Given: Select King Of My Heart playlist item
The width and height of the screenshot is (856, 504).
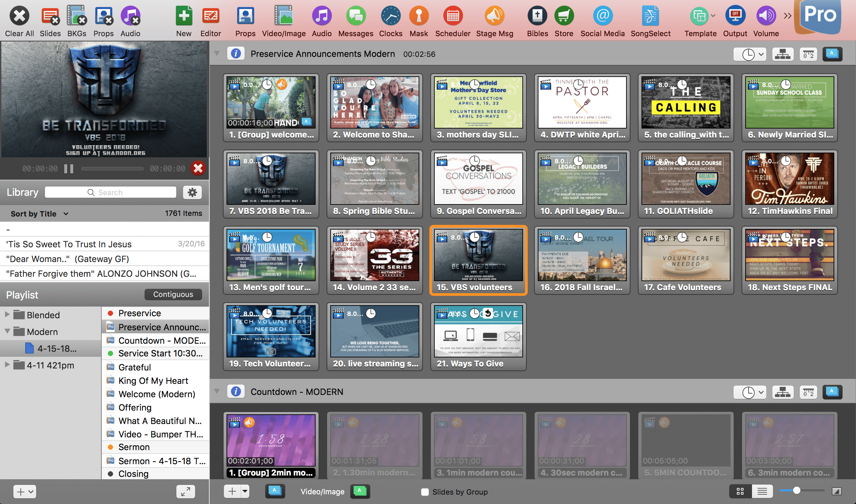Looking at the screenshot, I should (x=156, y=381).
